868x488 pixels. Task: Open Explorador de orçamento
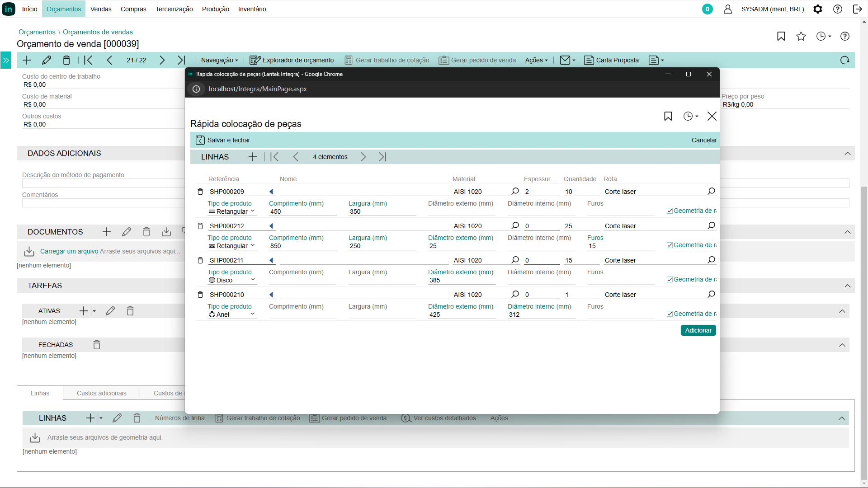tap(292, 60)
